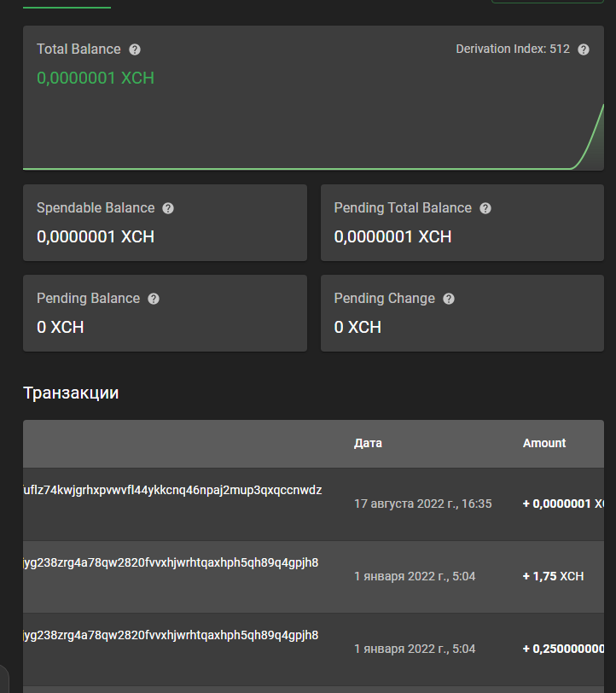
Task: Open Spendable Balance help tooltip icon
Action: 168,208
